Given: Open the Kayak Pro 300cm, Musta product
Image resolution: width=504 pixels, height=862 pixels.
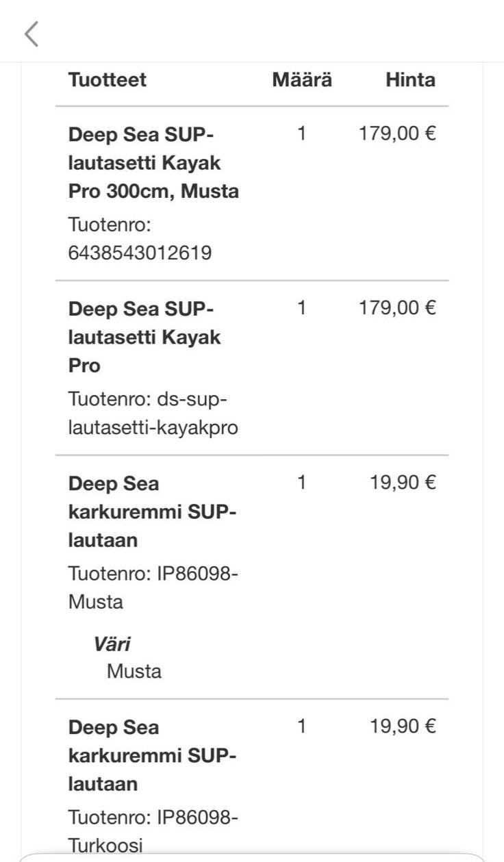Looking at the screenshot, I should click(153, 163).
